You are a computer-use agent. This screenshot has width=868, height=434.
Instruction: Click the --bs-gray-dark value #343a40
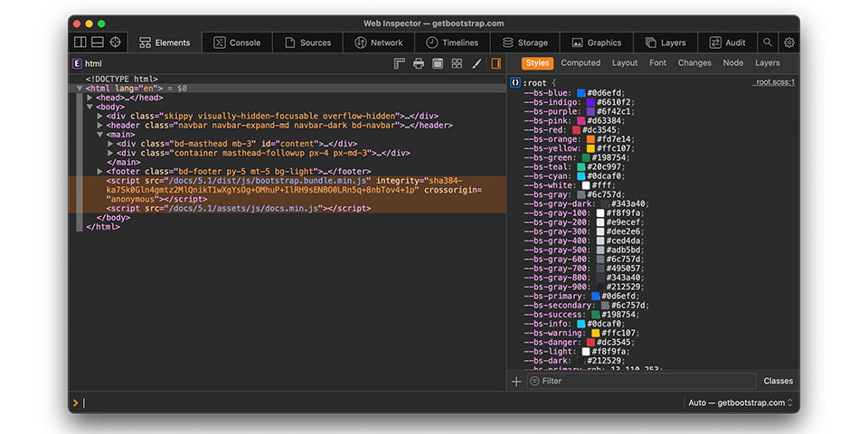(630, 203)
